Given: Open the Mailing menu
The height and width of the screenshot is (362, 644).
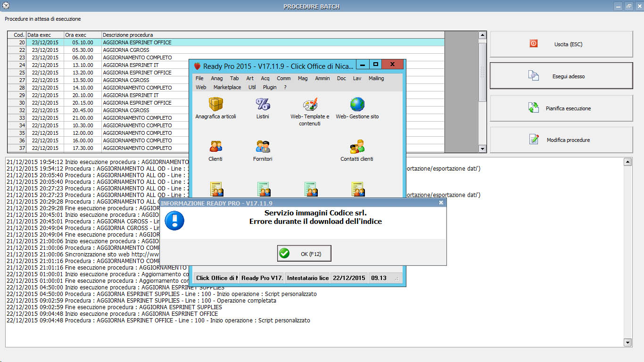Looking at the screenshot, I should pyautogui.click(x=376, y=78).
